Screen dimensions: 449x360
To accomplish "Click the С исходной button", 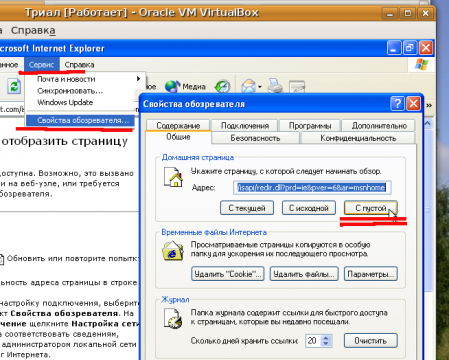I will point(308,208).
